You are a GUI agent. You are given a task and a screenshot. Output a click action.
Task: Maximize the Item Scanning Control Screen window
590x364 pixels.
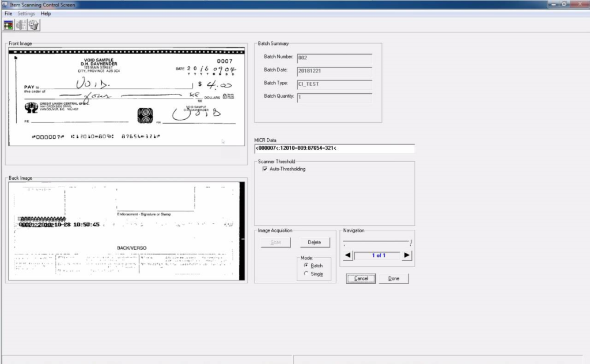pos(565,4)
